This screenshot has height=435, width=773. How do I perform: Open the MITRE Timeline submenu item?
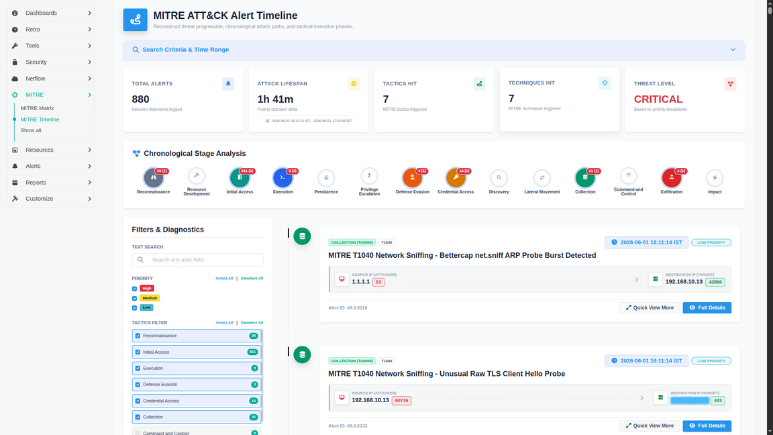coord(40,119)
